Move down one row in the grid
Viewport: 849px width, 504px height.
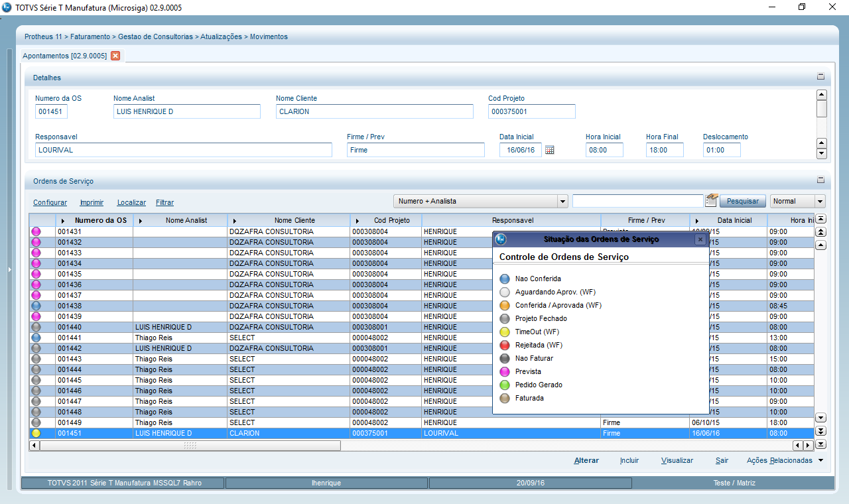tap(820, 418)
